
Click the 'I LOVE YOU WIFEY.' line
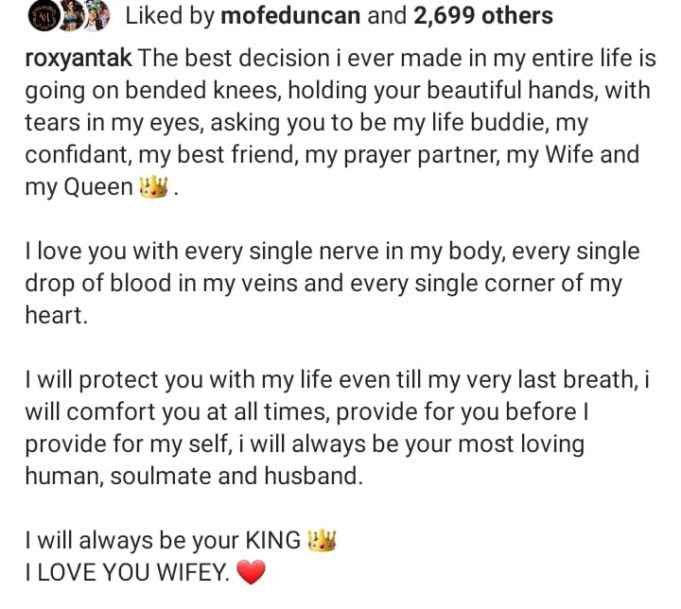point(127,573)
